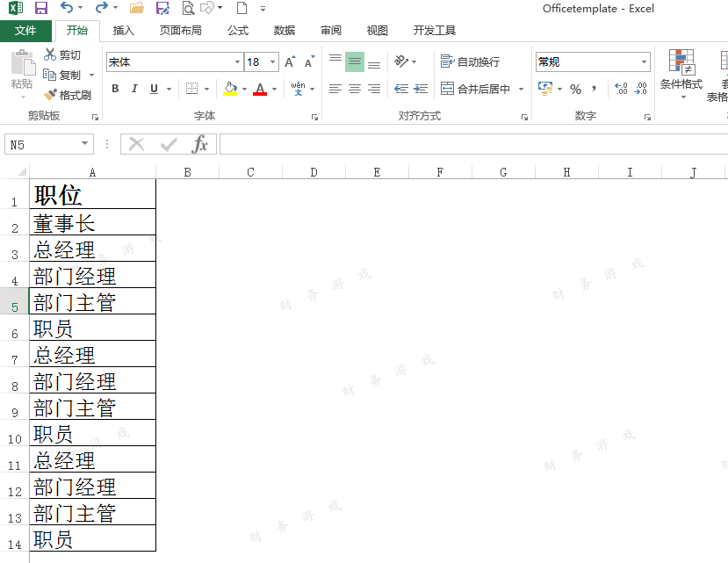Toggle Italic formatting
The height and width of the screenshot is (563, 728).
pyautogui.click(x=134, y=88)
